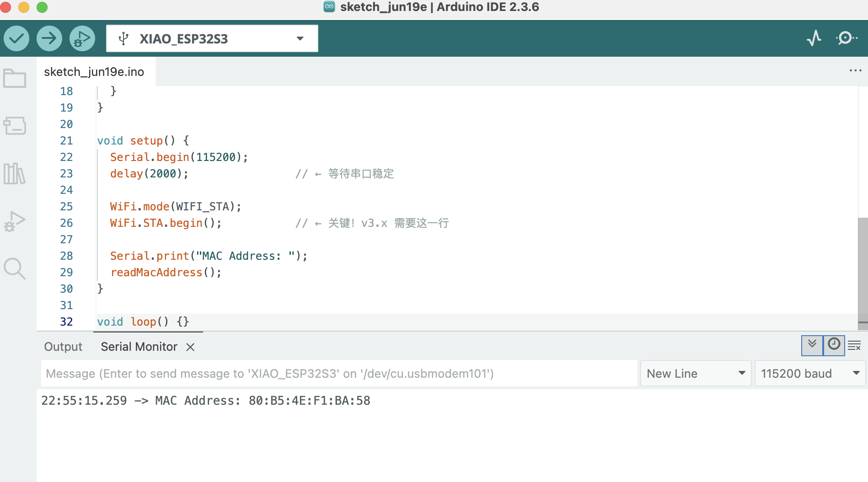The height and width of the screenshot is (482, 868).
Task: Select the Serial Monitor tab
Action: 139,347
